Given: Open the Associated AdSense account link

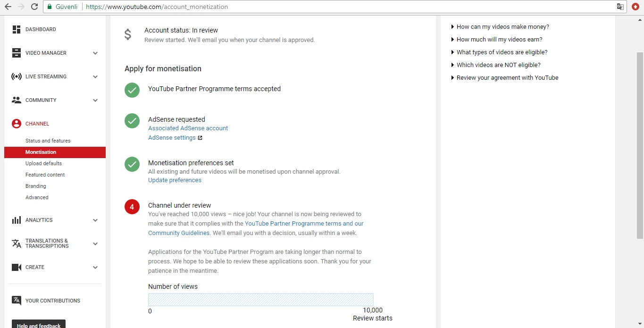Looking at the screenshot, I should point(188,128).
